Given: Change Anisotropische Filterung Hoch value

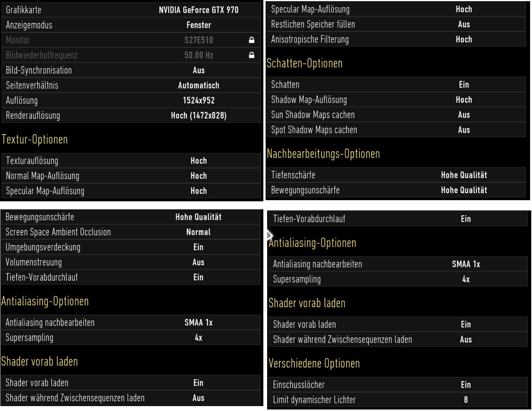Looking at the screenshot, I should (x=464, y=40).
